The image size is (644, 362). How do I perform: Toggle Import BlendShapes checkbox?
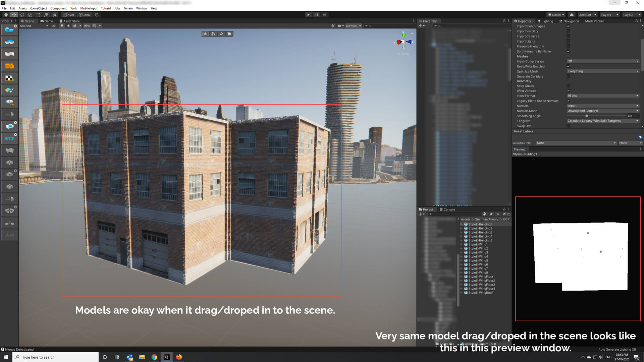[x=568, y=26]
